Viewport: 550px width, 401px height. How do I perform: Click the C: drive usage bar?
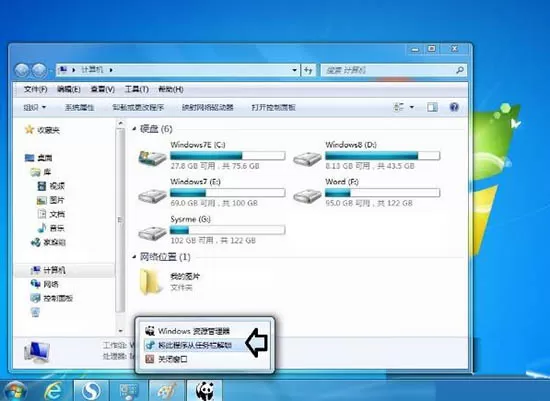(227, 155)
